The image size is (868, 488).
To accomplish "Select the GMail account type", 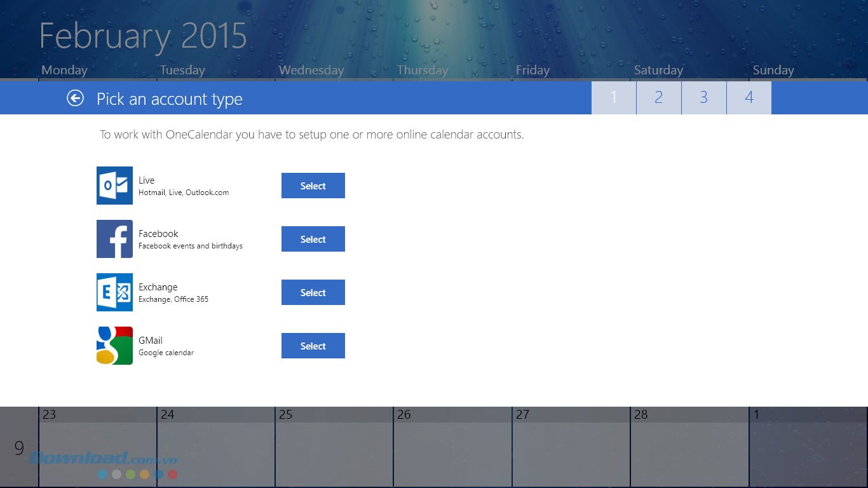I will coord(313,346).
